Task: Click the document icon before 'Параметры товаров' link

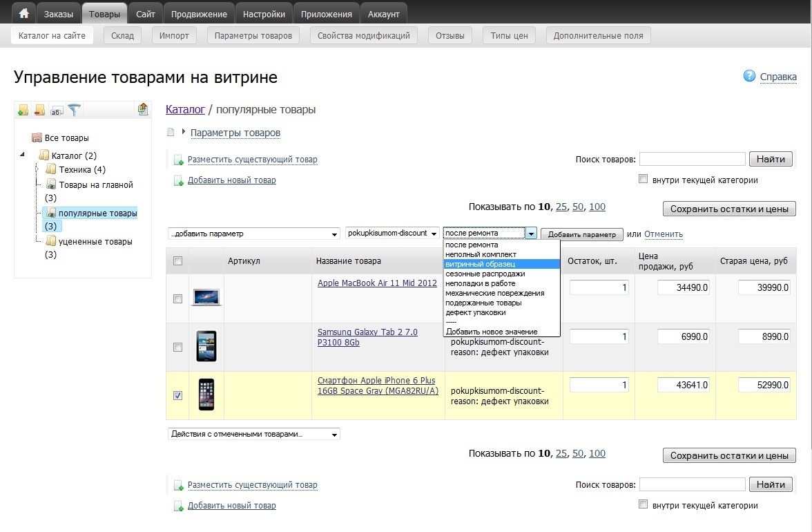Action: coord(171,132)
